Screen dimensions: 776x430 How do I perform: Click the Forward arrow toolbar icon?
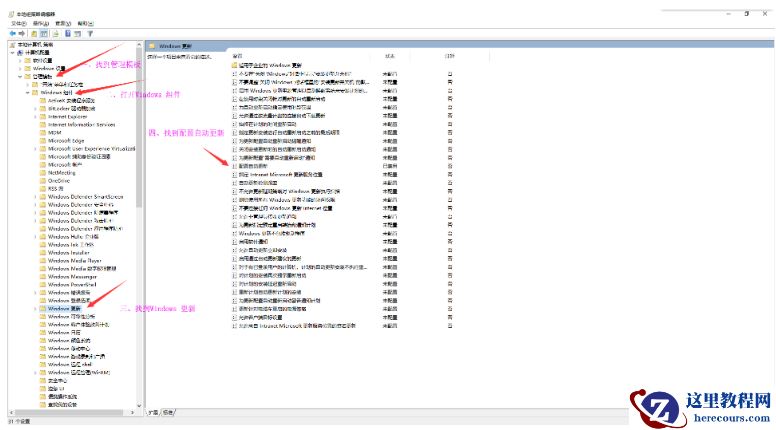coord(22,34)
